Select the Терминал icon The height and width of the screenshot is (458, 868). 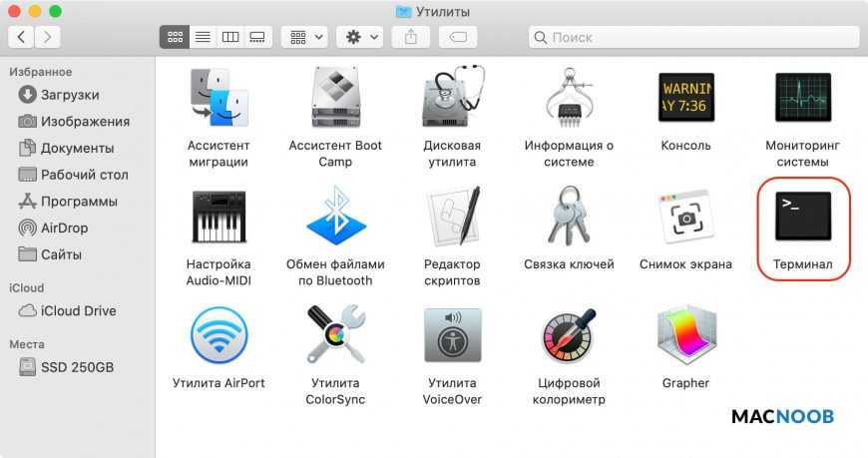coord(803,216)
